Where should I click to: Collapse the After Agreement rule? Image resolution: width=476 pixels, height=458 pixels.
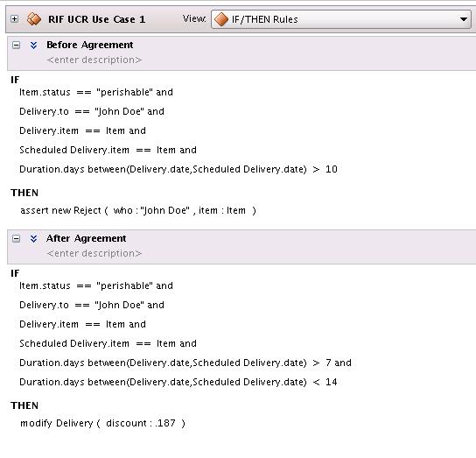(16, 238)
